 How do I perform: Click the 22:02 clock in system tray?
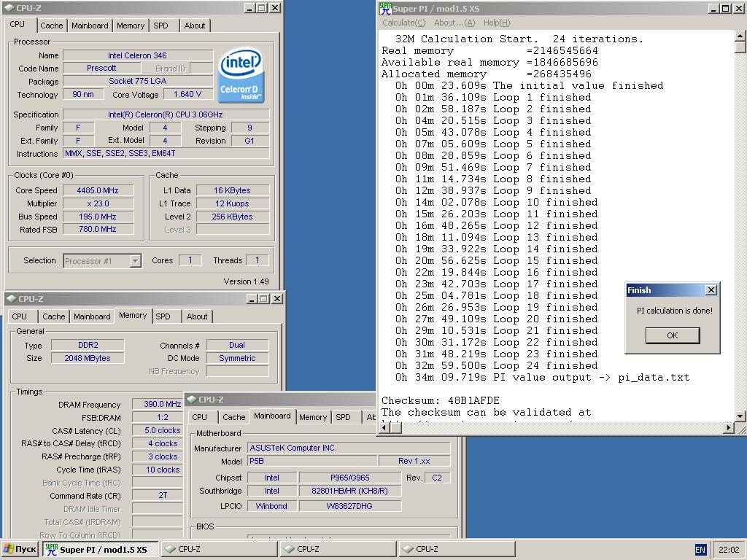click(729, 550)
